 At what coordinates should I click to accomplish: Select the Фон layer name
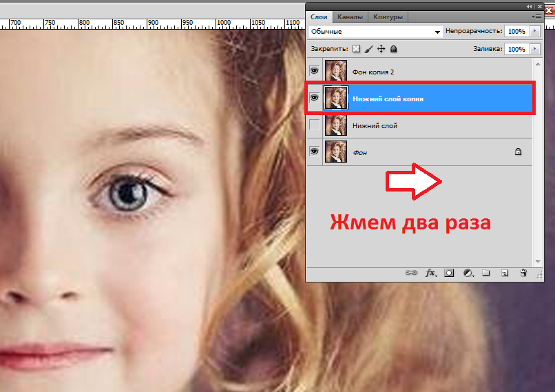[359, 153]
